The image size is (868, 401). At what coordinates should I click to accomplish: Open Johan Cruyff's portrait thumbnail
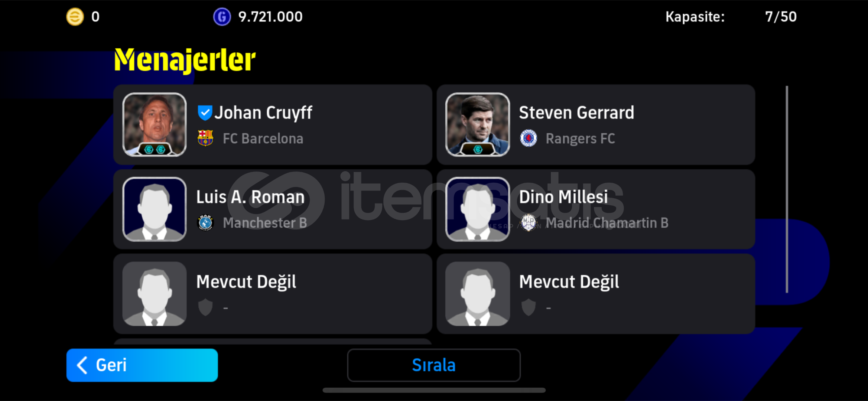(x=155, y=124)
